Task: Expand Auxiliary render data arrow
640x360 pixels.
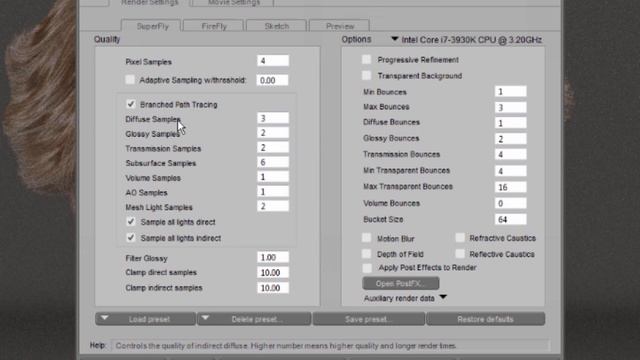Action: pyautogui.click(x=443, y=297)
